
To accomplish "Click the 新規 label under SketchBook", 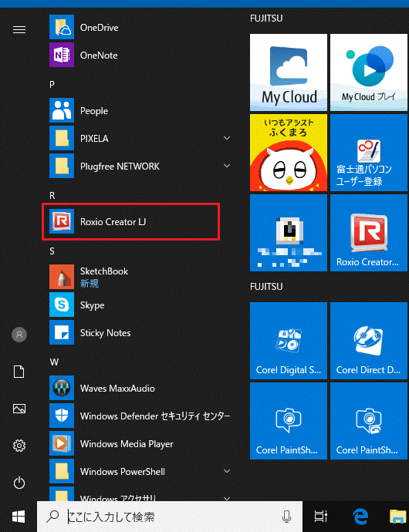I will 90,283.
